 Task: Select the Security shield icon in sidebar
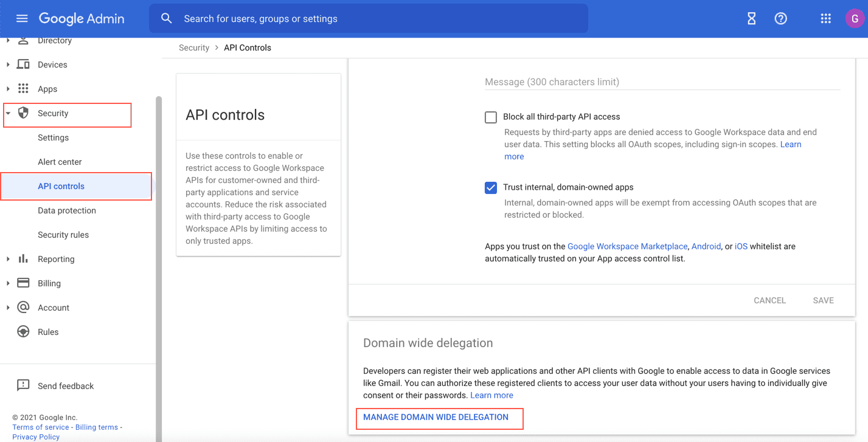tap(23, 113)
